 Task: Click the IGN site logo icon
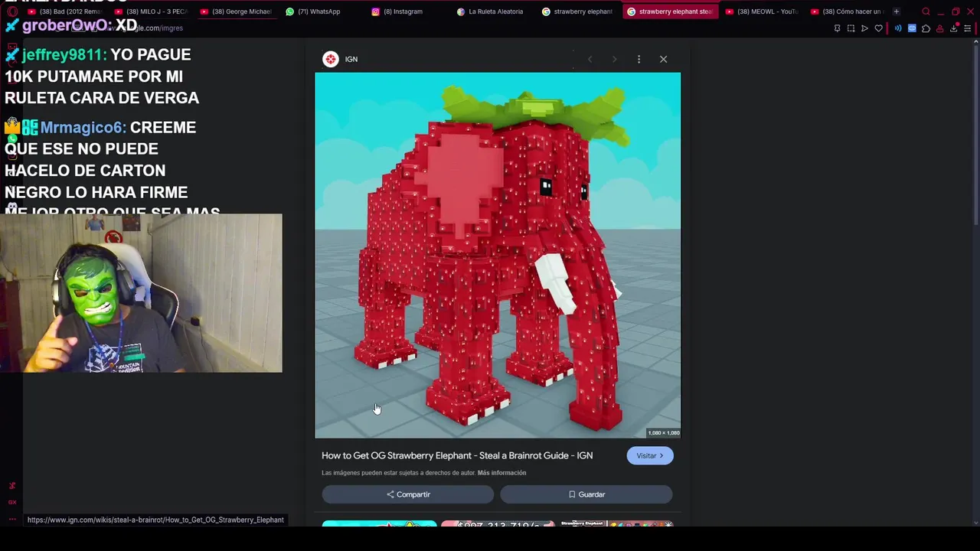330,59
